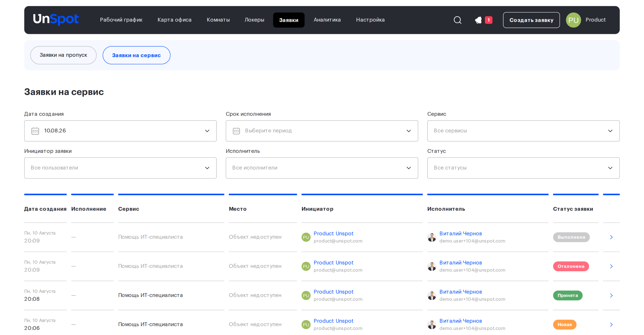Click PU initiator avatar in Выполнена row
Viewport: 644px width, 335px height.
click(x=306, y=237)
